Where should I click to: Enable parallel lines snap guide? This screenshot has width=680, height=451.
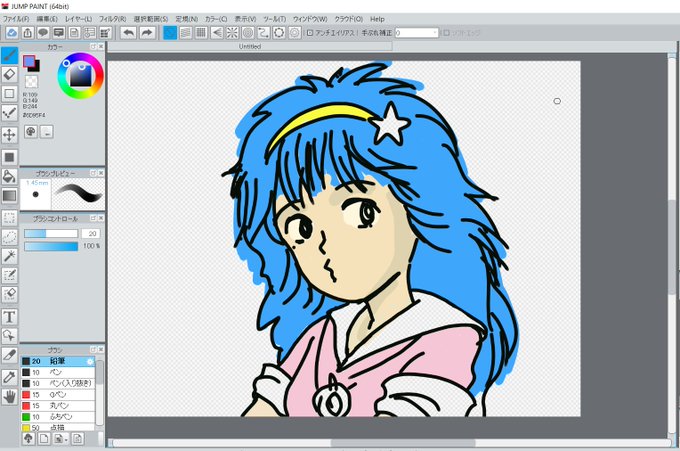tap(186, 33)
